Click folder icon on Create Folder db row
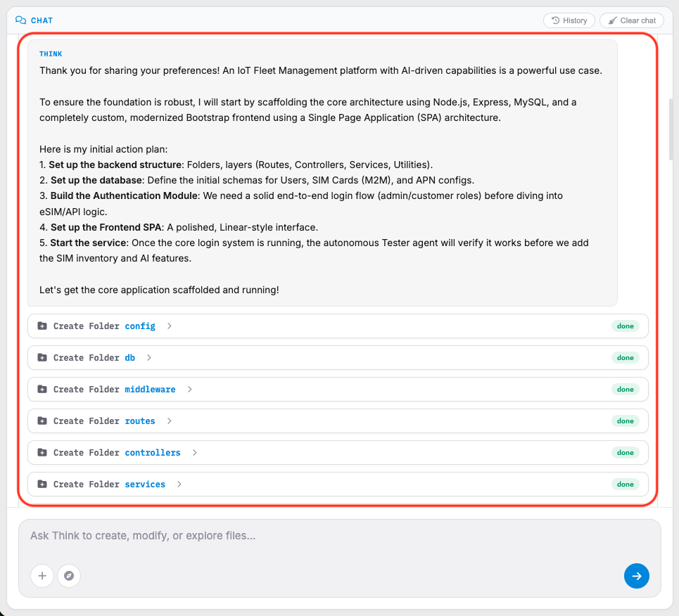The width and height of the screenshot is (679, 616). pos(42,357)
